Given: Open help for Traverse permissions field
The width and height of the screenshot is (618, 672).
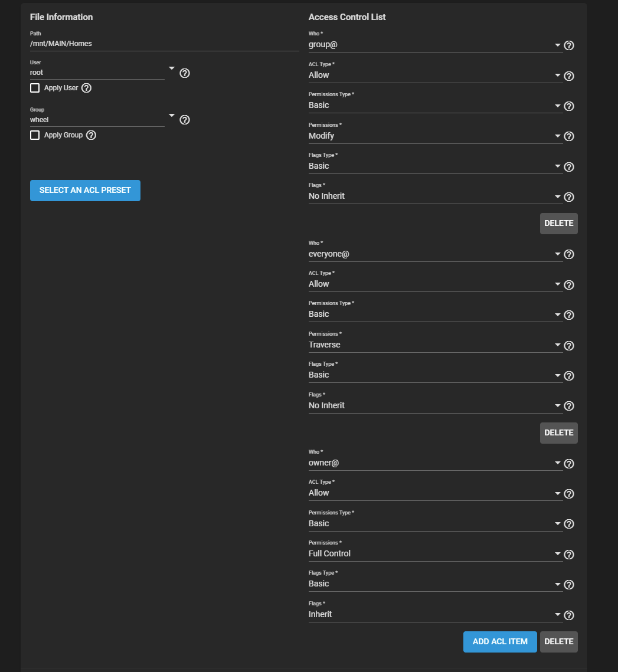Looking at the screenshot, I should (569, 346).
